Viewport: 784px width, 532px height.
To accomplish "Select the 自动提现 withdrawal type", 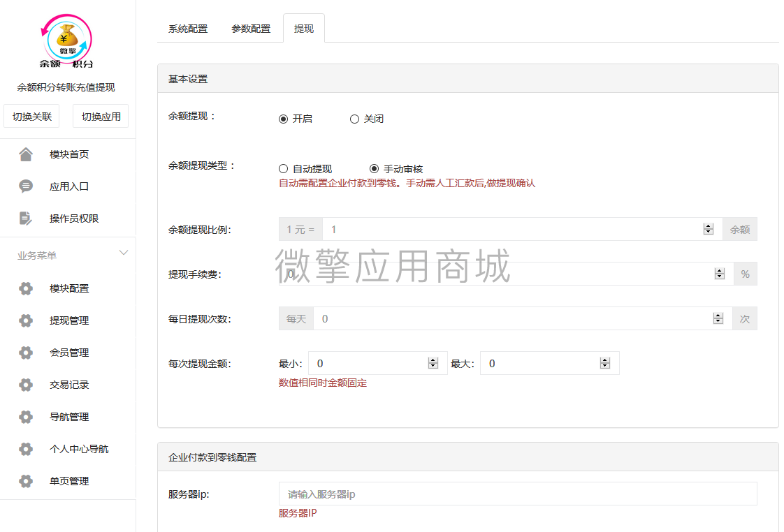I will click(x=284, y=168).
